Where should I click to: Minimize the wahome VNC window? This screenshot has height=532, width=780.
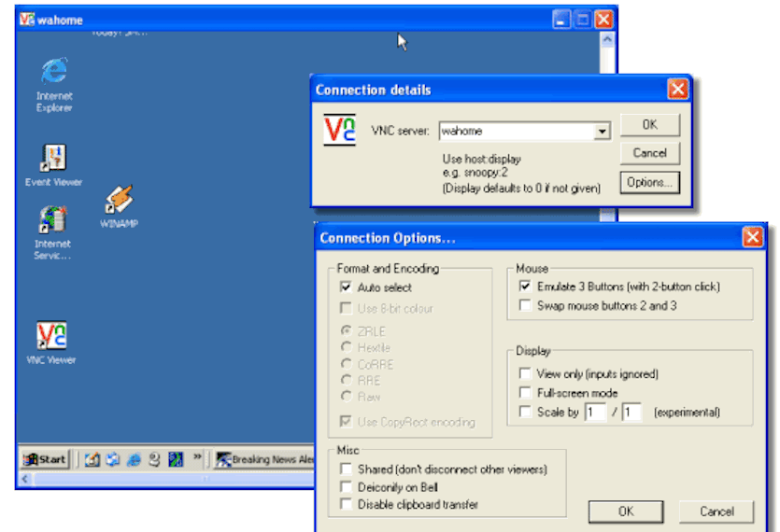click(561, 20)
